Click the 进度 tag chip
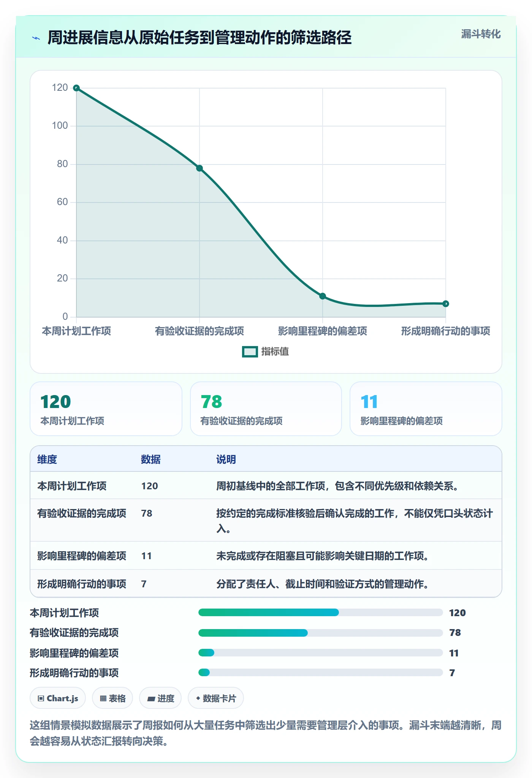This screenshot has width=532, height=778. click(160, 698)
